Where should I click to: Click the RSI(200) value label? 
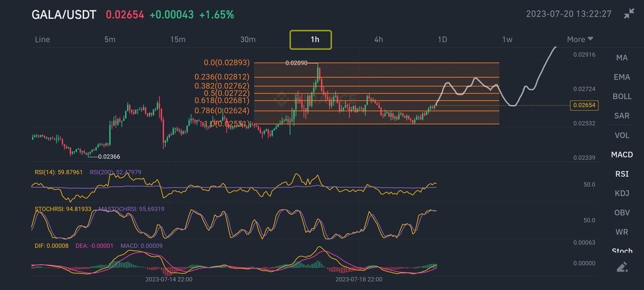[115, 172]
